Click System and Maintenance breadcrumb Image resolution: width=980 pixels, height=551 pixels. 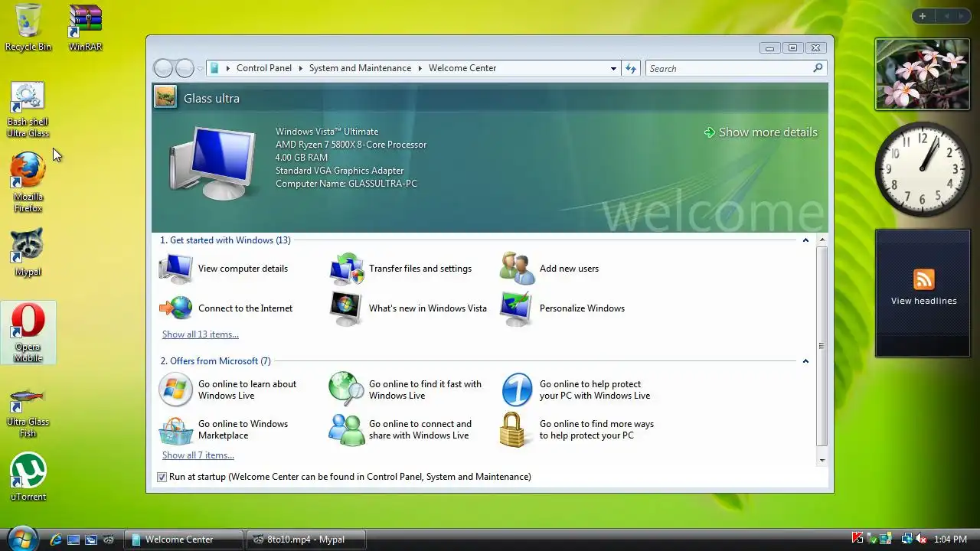tap(360, 68)
